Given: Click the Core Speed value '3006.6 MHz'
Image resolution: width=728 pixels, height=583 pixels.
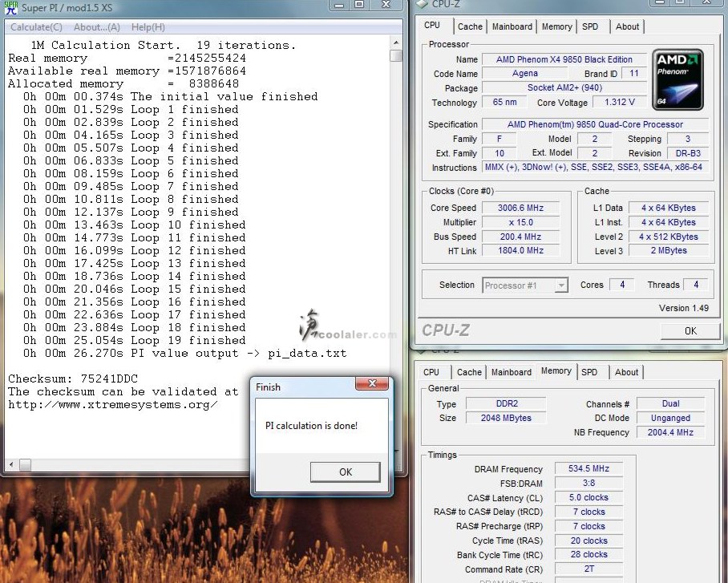Looking at the screenshot, I should [520, 208].
